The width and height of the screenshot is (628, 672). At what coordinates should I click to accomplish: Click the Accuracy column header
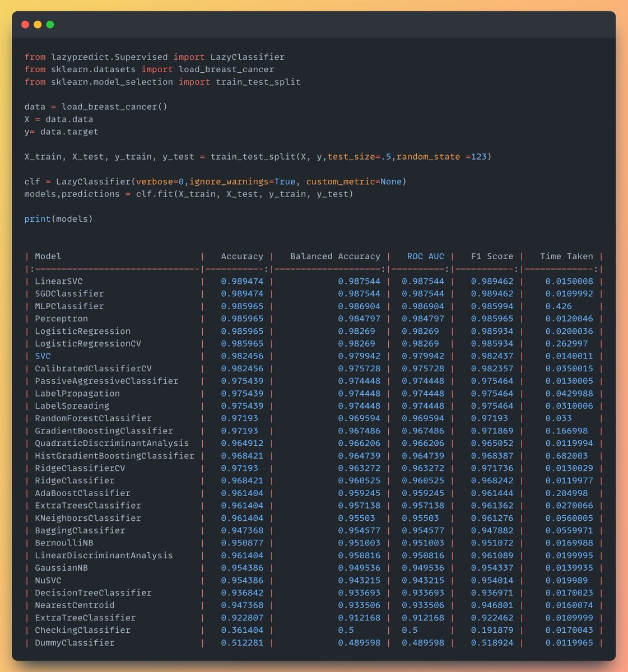(x=242, y=256)
